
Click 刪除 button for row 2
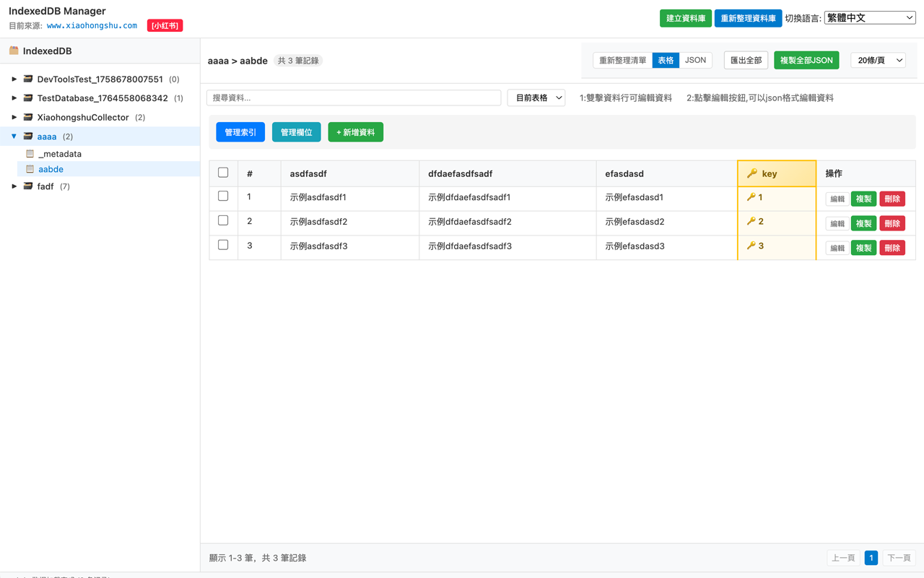pos(892,223)
